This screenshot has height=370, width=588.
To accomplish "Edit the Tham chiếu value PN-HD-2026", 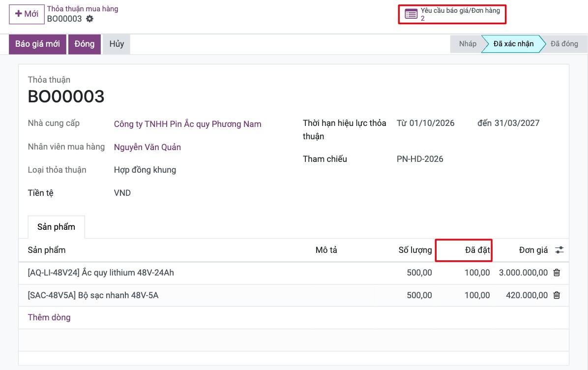I will click(420, 159).
